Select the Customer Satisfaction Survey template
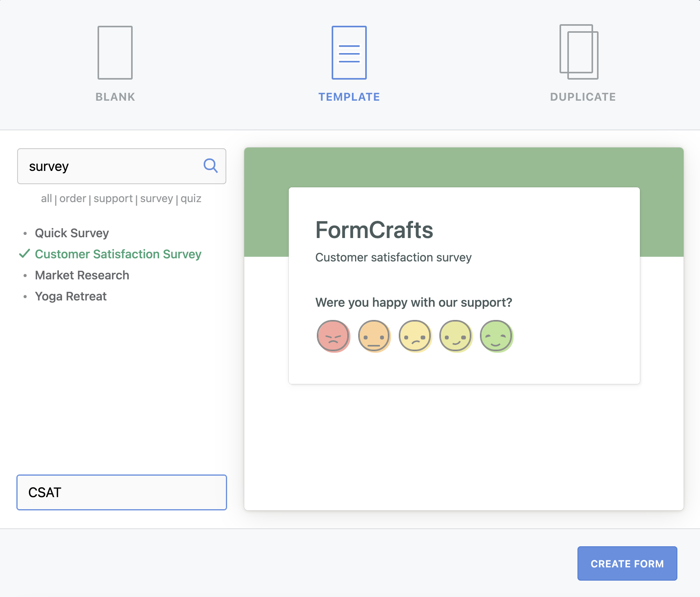Viewport: 700px width, 597px height. pyautogui.click(x=118, y=254)
